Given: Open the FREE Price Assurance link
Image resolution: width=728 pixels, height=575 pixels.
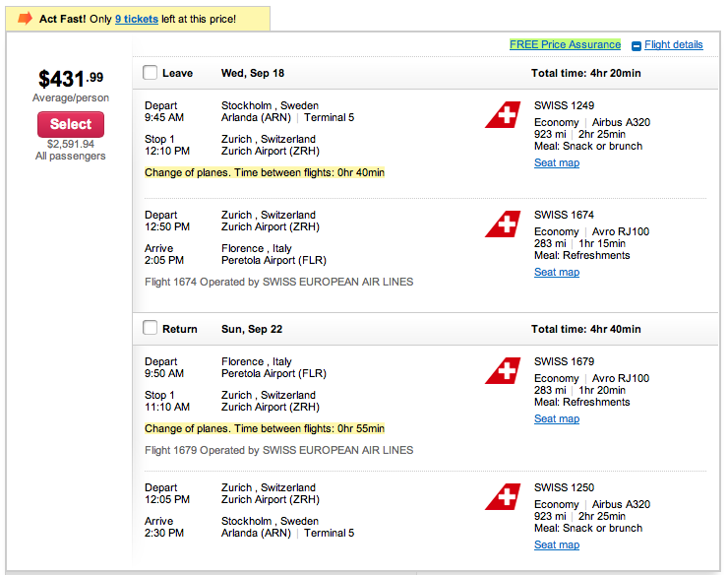Looking at the screenshot, I should (565, 44).
